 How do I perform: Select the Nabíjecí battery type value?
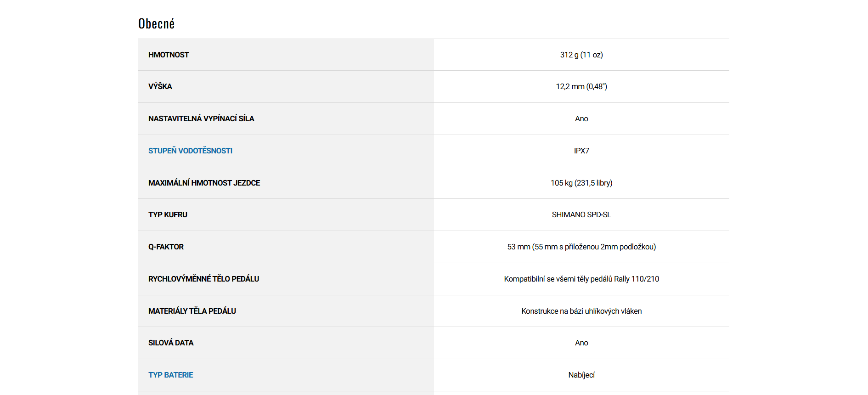click(x=581, y=375)
